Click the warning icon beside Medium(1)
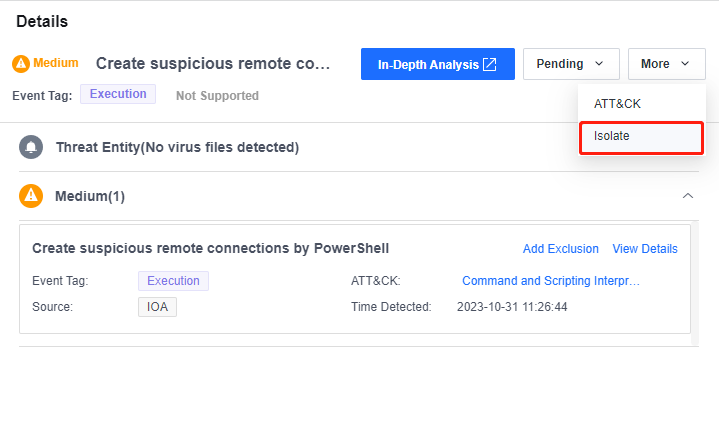 tap(31, 196)
